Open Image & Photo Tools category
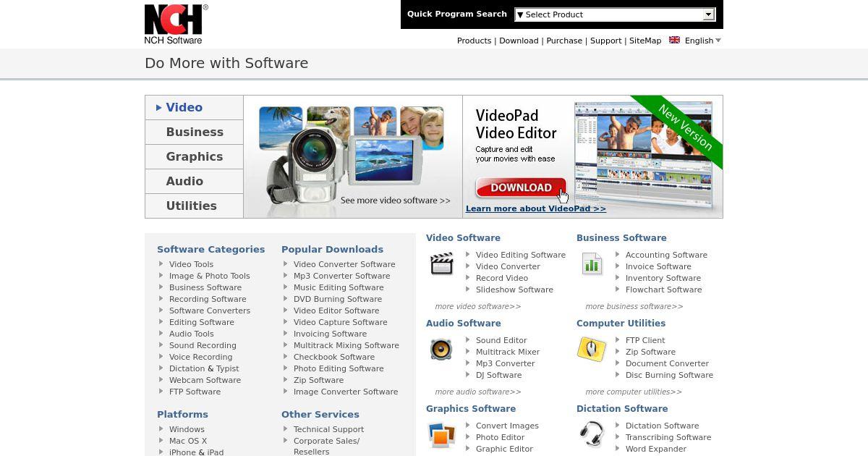868x456 pixels. 209,276
